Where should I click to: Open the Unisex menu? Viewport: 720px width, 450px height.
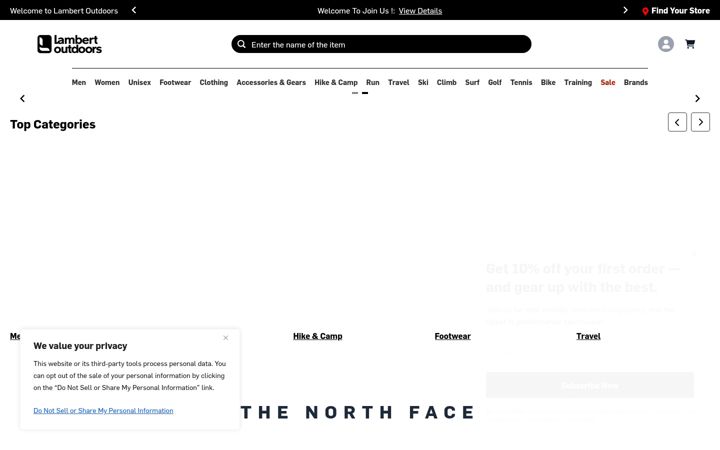click(140, 83)
